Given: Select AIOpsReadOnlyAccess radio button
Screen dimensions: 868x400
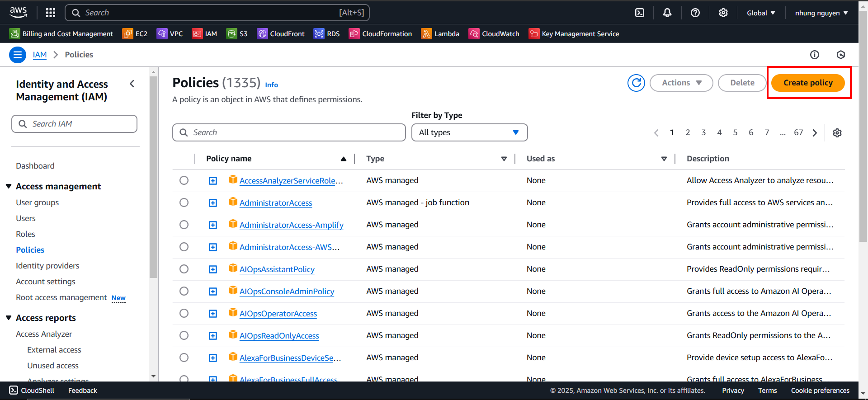Looking at the screenshot, I should (x=184, y=335).
